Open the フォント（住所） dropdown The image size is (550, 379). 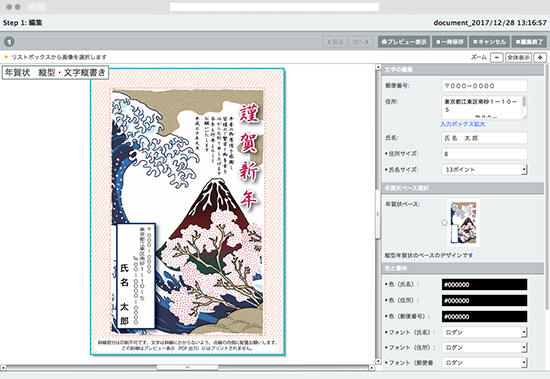coord(484,347)
